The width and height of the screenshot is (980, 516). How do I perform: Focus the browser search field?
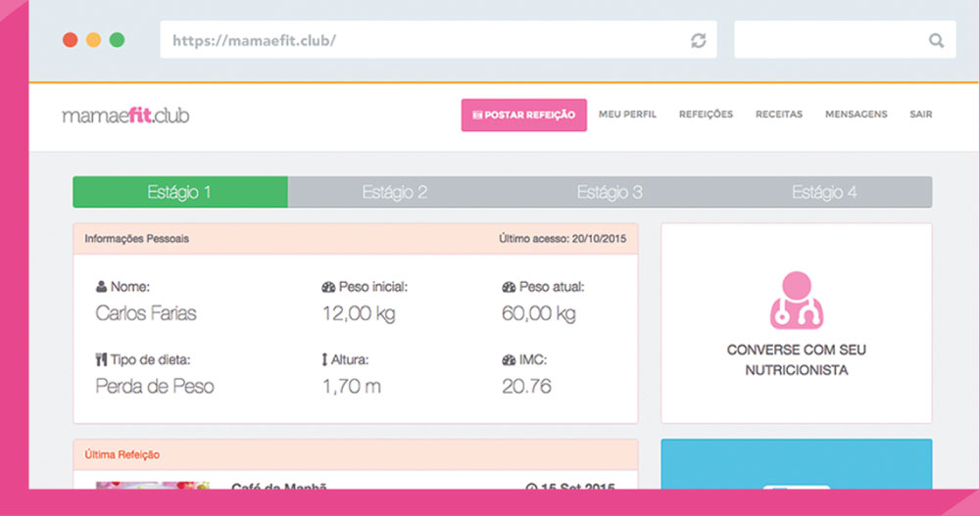[x=845, y=40]
